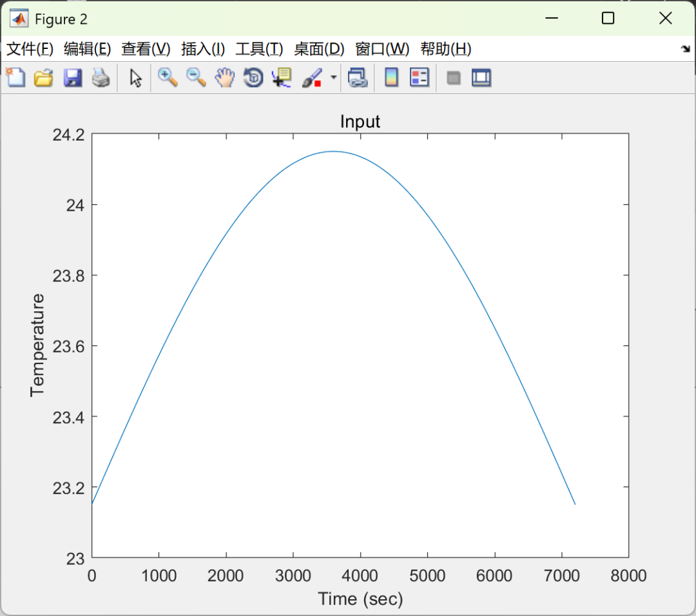Open the 文件(F) menu
This screenshot has width=696, height=616.
point(29,49)
